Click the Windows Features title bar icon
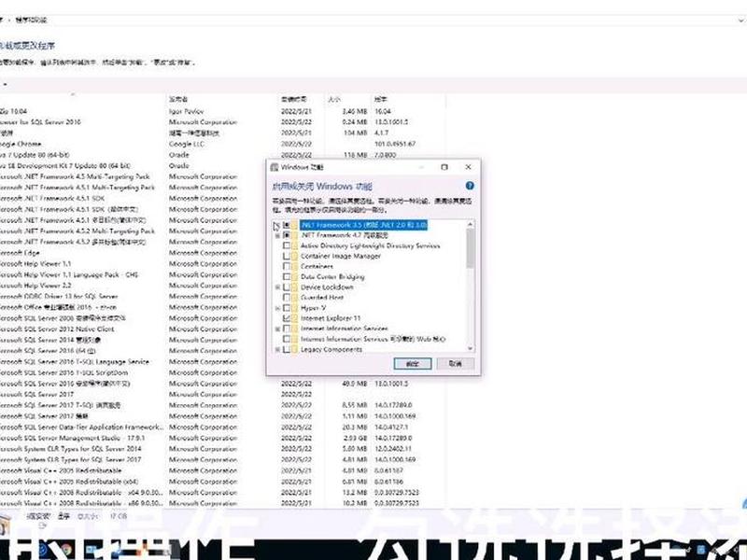This screenshot has width=747, height=560. coord(274,167)
